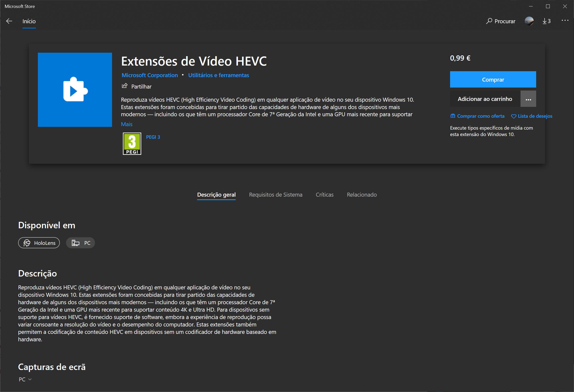Click the blue Comprar button
Image resolution: width=574 pixels, height=392 pixels.
[x=493, y=79]
